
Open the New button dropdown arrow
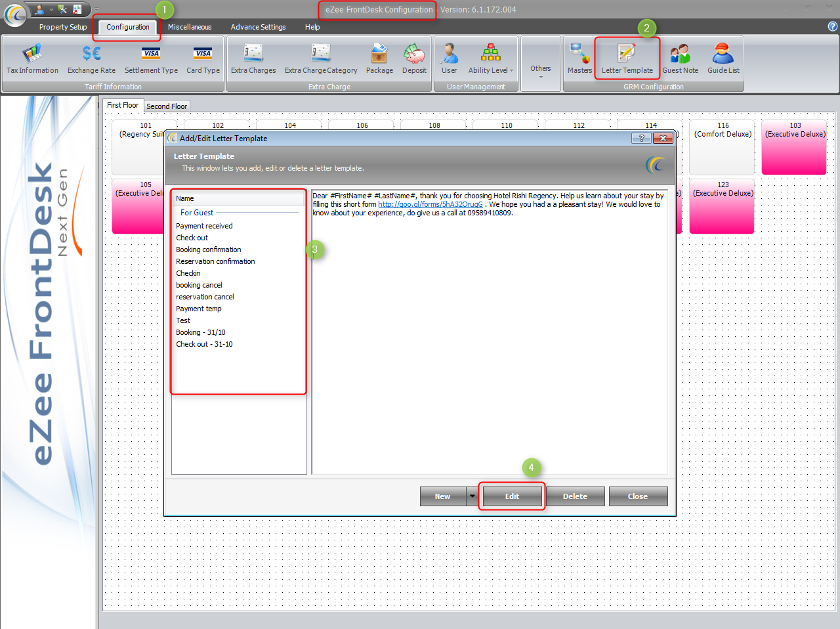472,496
